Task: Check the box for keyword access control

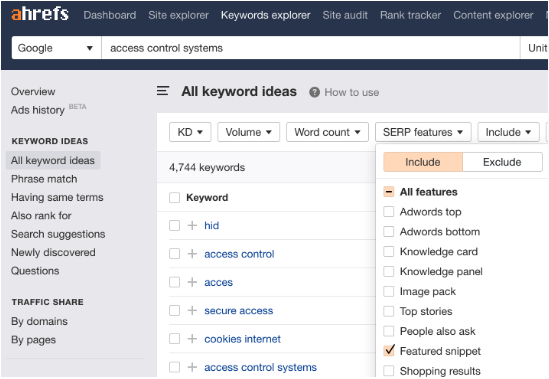Action: click(x=174, y=254)
